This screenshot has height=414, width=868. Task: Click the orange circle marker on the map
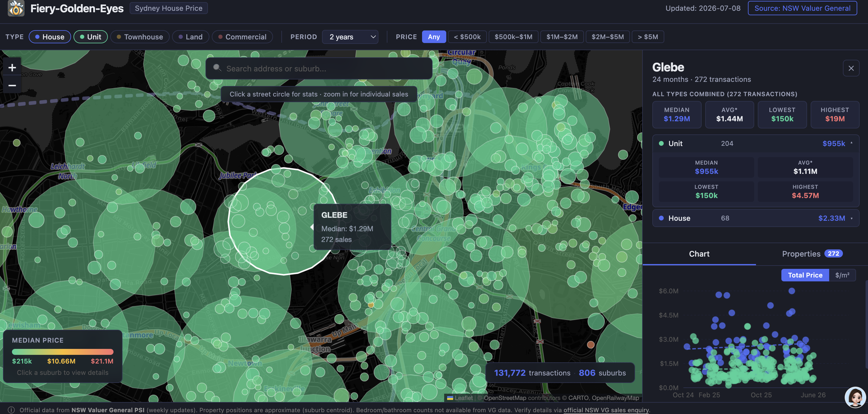(591, 345)
